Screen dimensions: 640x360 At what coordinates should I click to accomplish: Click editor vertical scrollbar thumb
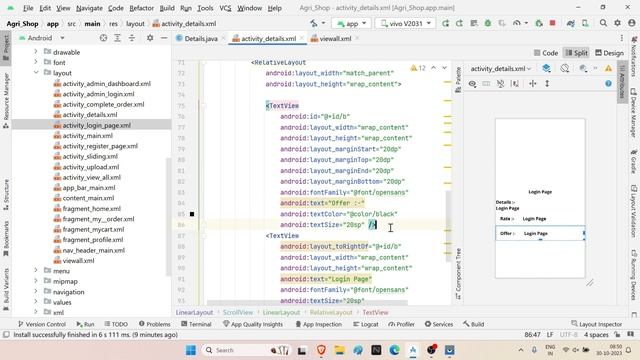click(448, 226)
